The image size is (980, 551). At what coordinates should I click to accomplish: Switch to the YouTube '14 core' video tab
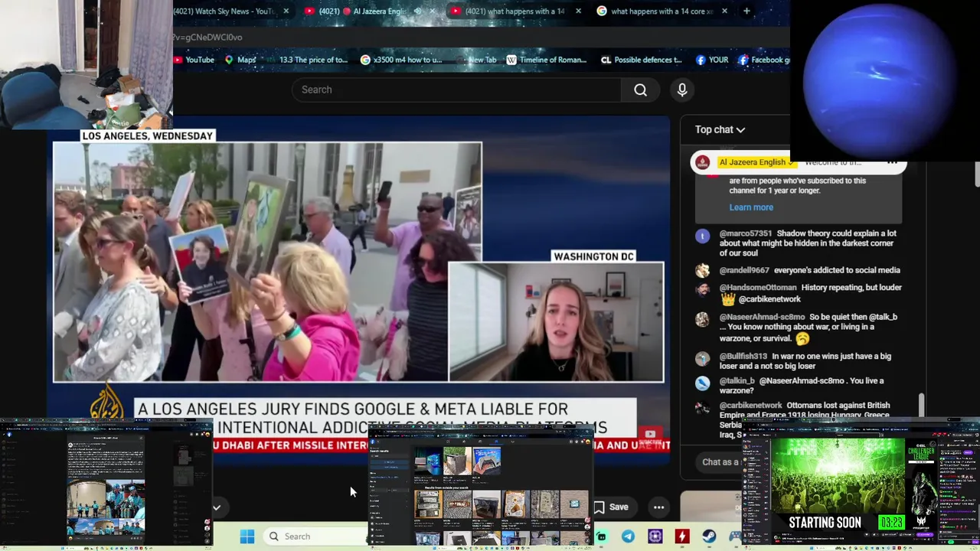pos(514,11)
